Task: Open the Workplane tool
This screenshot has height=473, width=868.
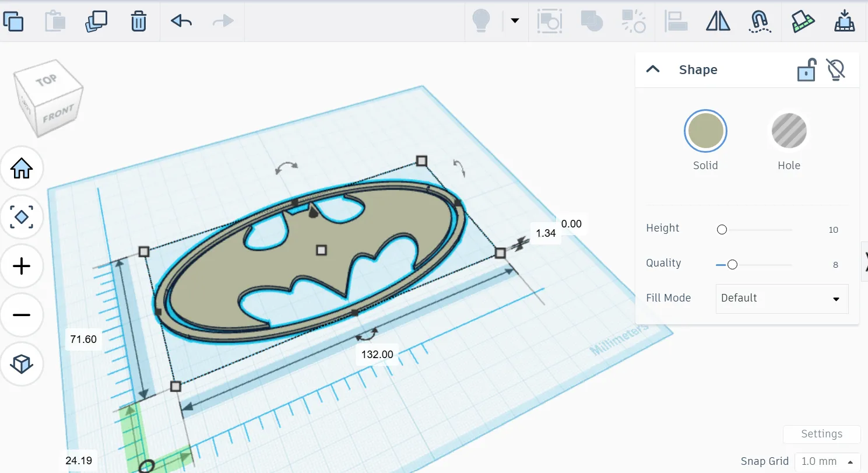Action: [x=802, y=21]
